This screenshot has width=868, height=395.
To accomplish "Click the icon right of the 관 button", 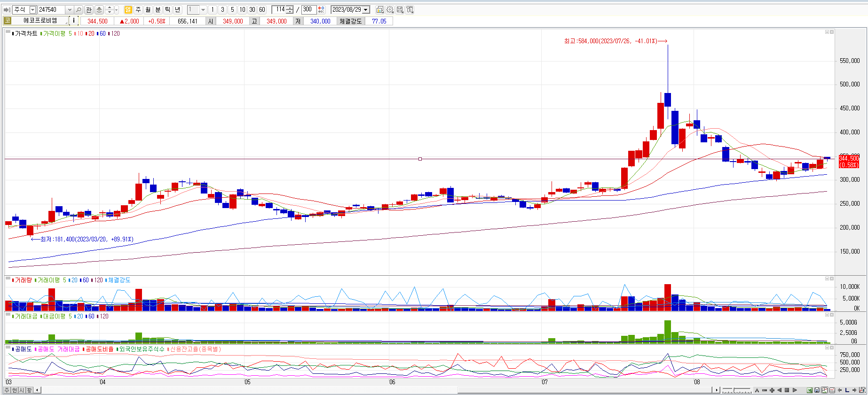I will 99,9.
